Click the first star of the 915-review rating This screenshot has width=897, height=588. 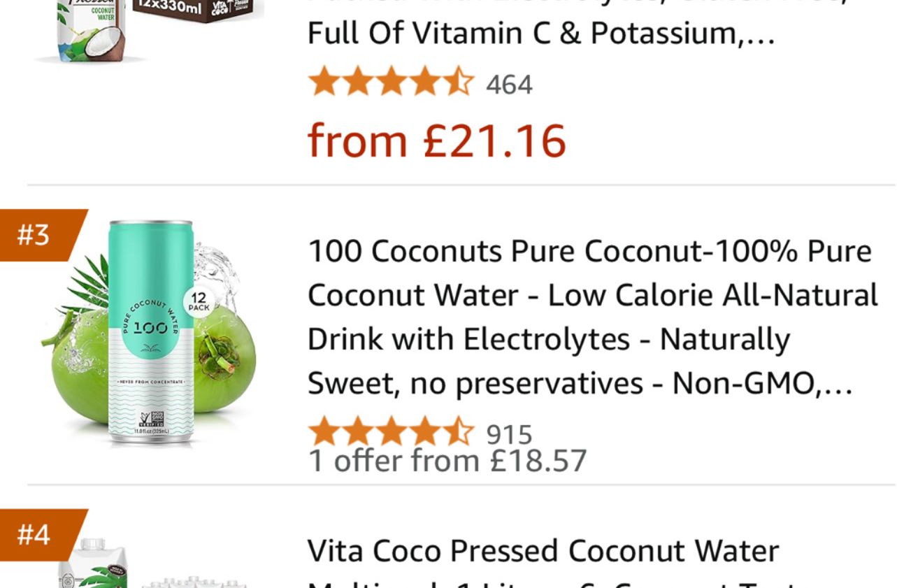[x=323, y=431]
